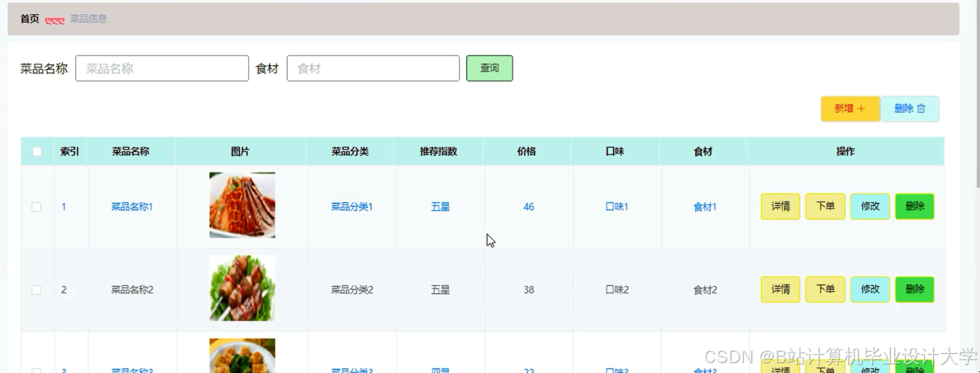
Task: Click the 食材 column header
Action: tap(704, 152)
